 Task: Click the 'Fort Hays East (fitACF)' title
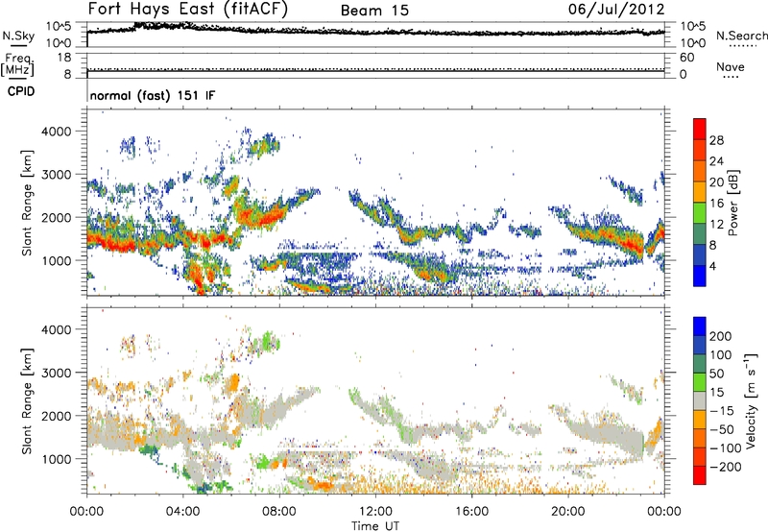(x=188, y=9)
